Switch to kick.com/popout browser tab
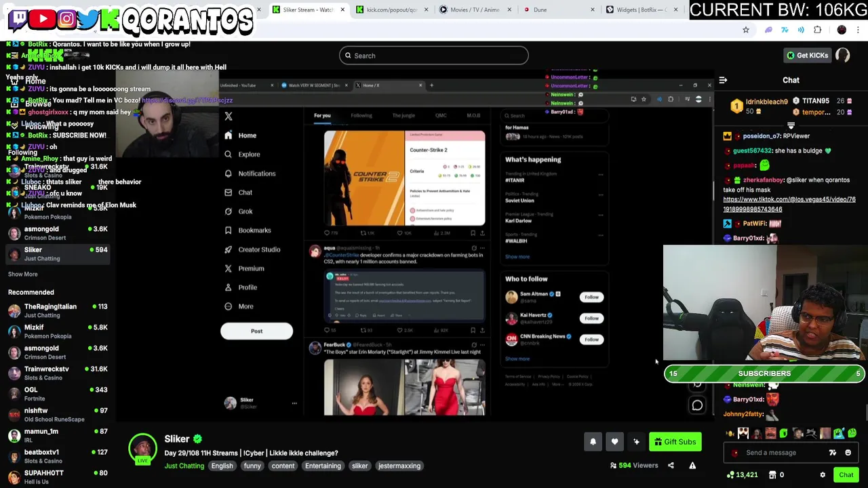The height and width of the screenshot is (488, 868). [391, 9]
